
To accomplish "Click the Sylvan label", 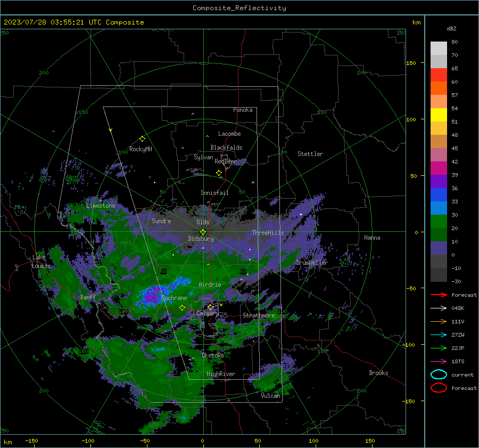I will 203,157.
